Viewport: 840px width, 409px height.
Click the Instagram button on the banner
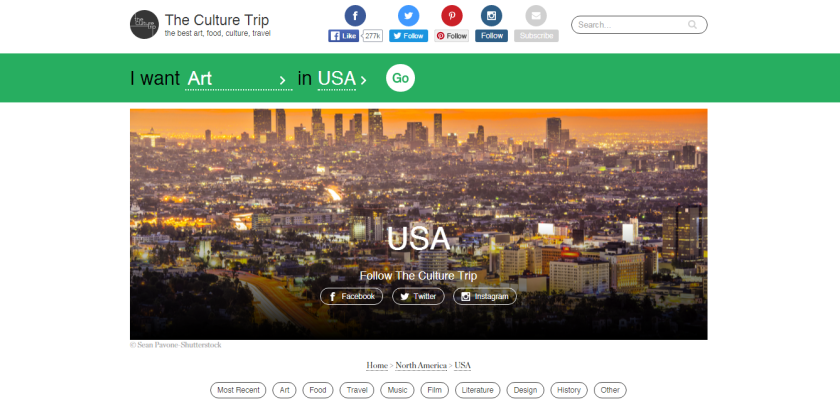click(485, 296)
